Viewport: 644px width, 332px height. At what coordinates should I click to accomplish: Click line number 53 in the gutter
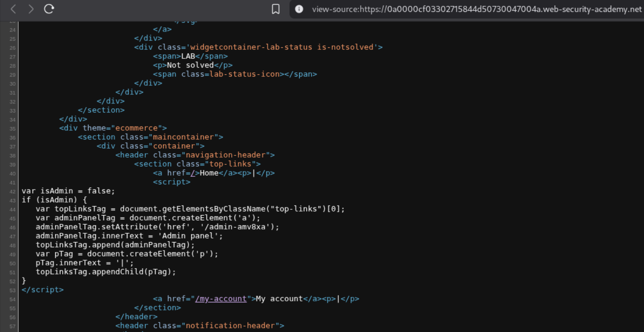pyautogui.click(x=12, y=290)
